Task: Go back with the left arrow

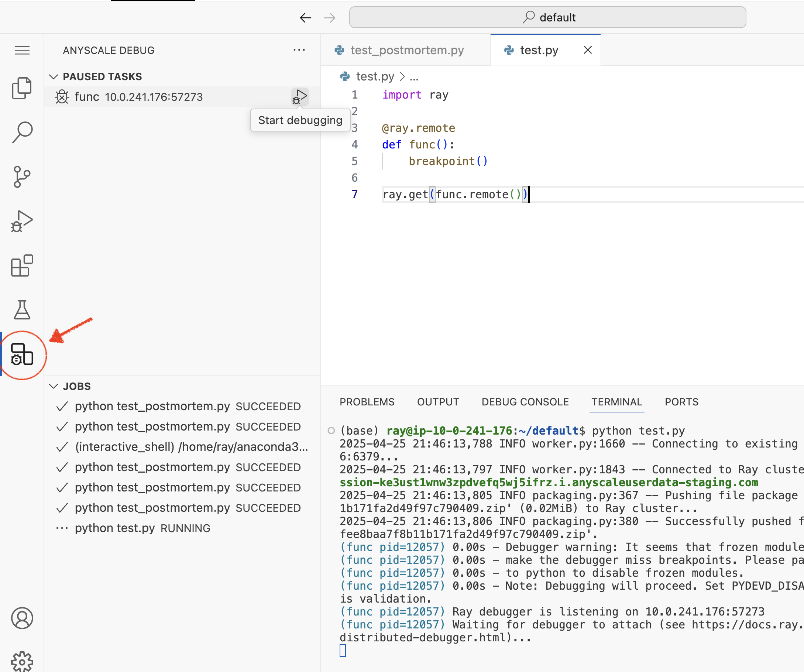Action: pos(306,18)
